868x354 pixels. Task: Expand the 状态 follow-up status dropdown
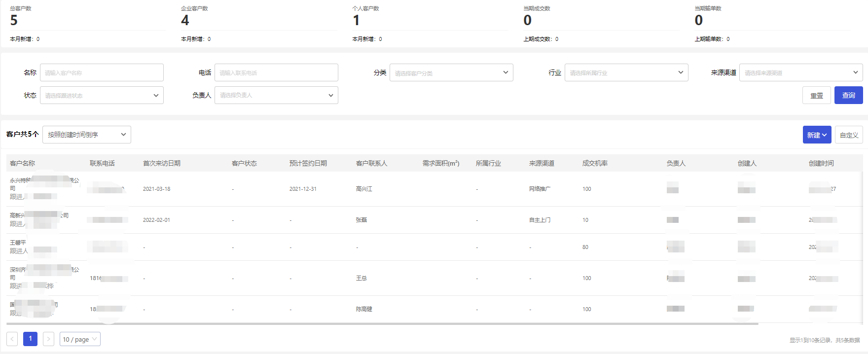[102, 95]
